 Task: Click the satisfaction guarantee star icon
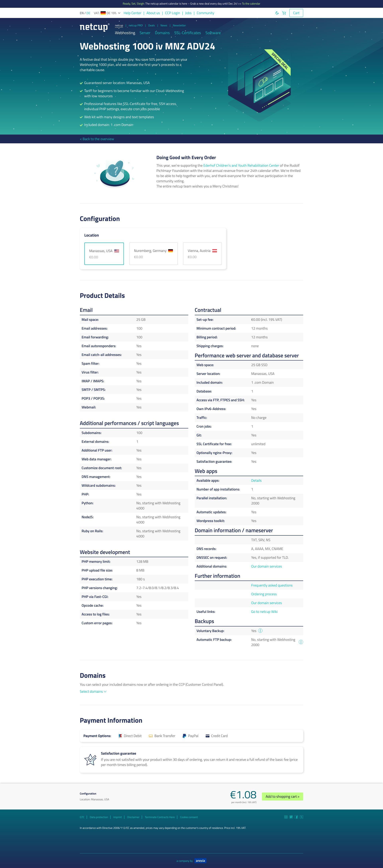[90, 760]
